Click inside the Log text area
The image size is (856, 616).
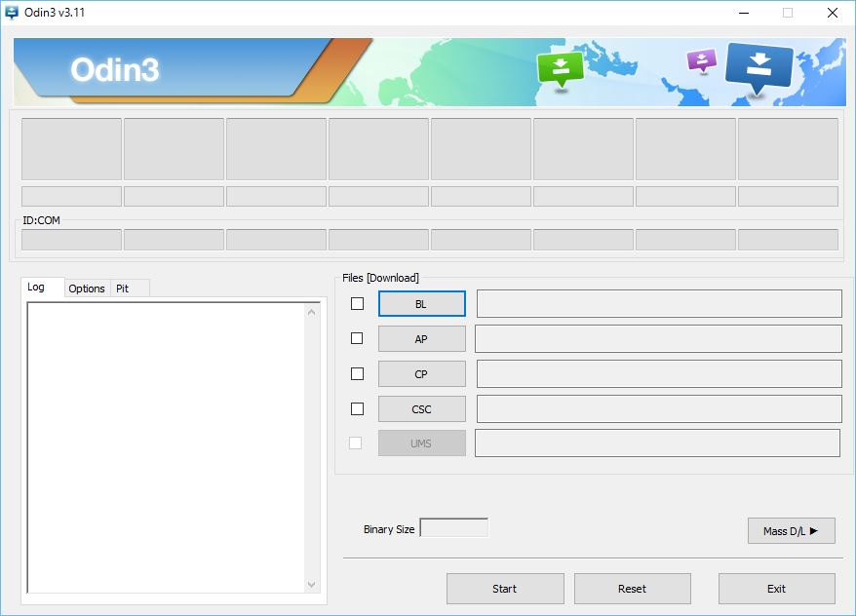[x=167, y=447]
